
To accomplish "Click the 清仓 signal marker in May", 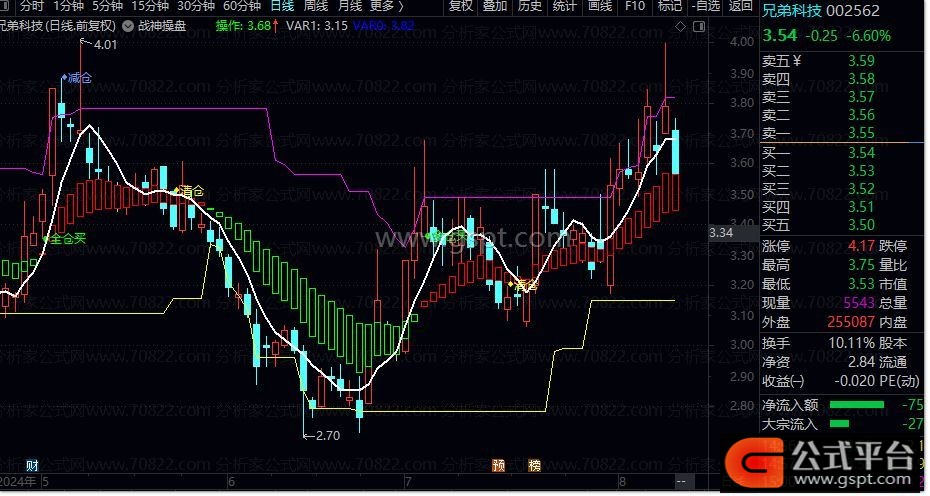I will click(x=189, y=191).
